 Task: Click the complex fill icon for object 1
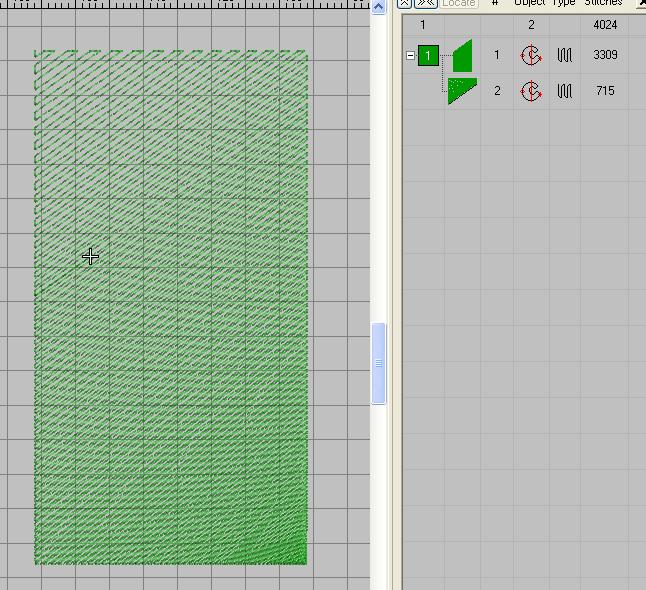point(531,55)
